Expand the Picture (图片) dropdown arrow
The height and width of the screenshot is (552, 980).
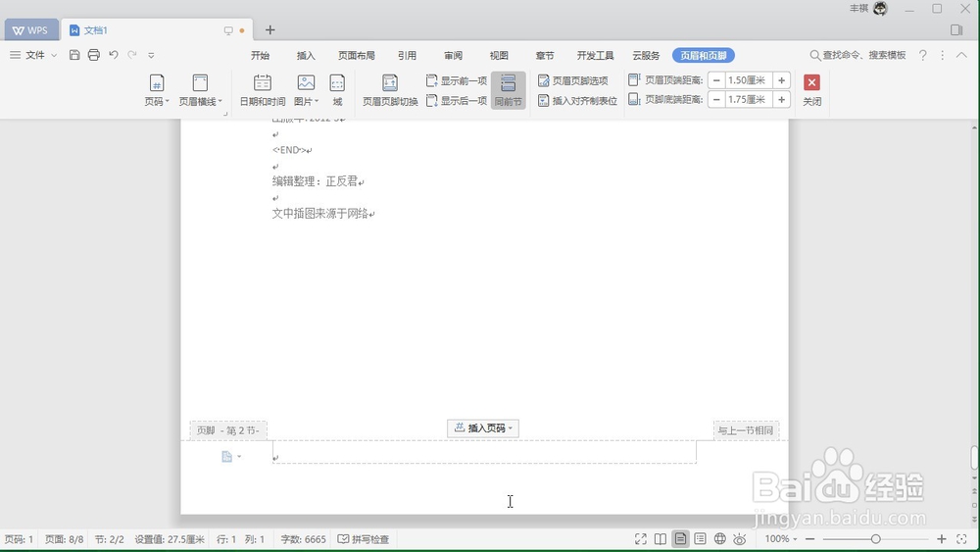coord(317,101)
